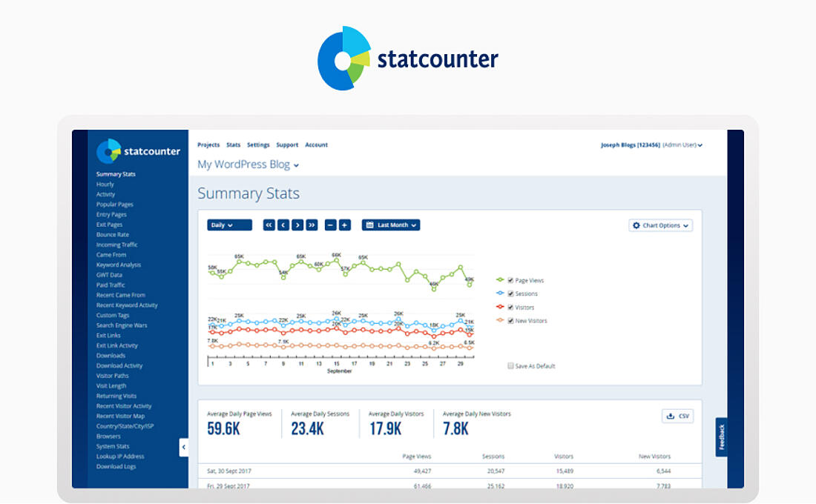Screen dimensions: 816x504
Task: Open the Keyword Analysis report
Action: tap(118, 265)
